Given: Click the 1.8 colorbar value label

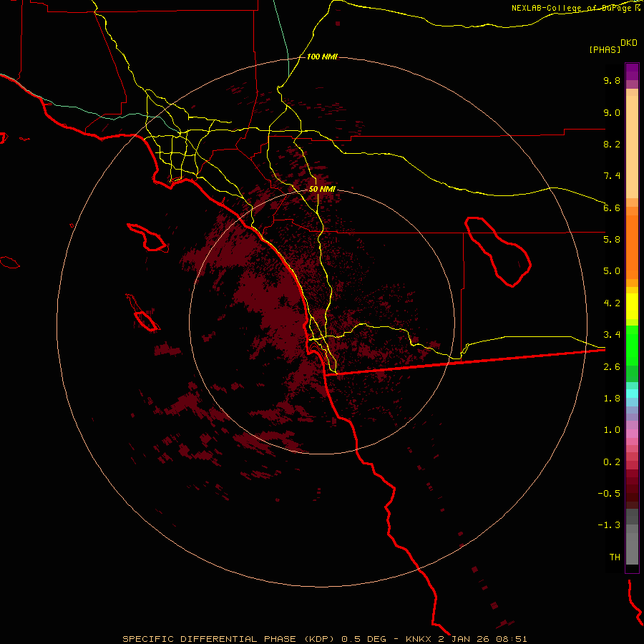Looking at the screenshot, I should click(x=612, y=399).
